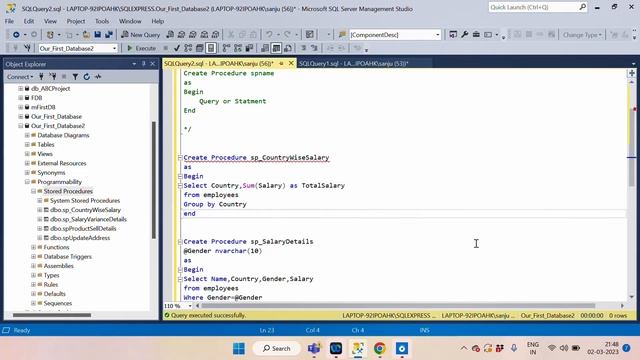The height and width of the screenshot is (360, 640).
Task: Click the Analysis Services MDX Query icon
Action: 181,35
